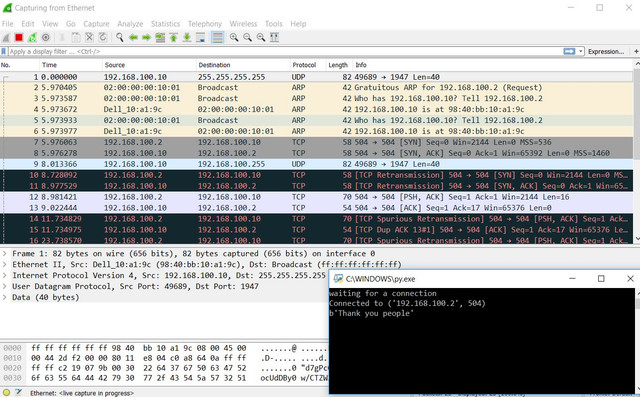640x397 pixels.
Task: Sort packets by the Time column header
Action: coord(71,65)
